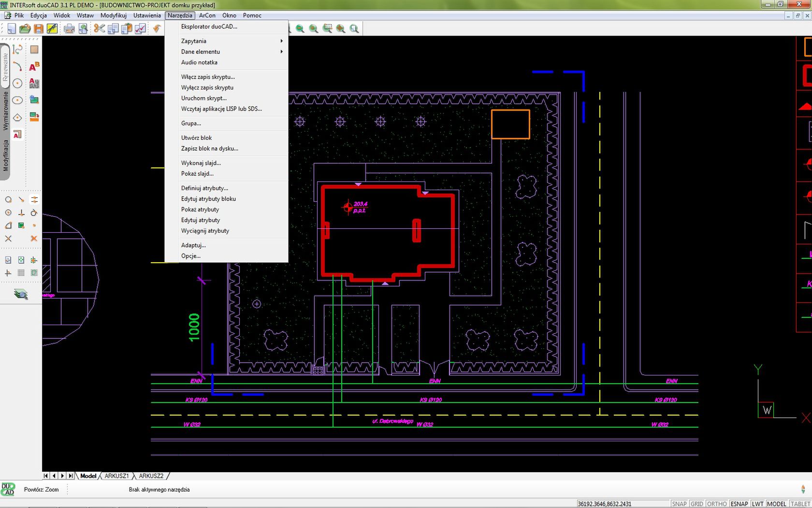The image size is (812, 508).
Task: Paste from clipboard with the paste icon
Action: pyautogui.click(x=127, y=29)
